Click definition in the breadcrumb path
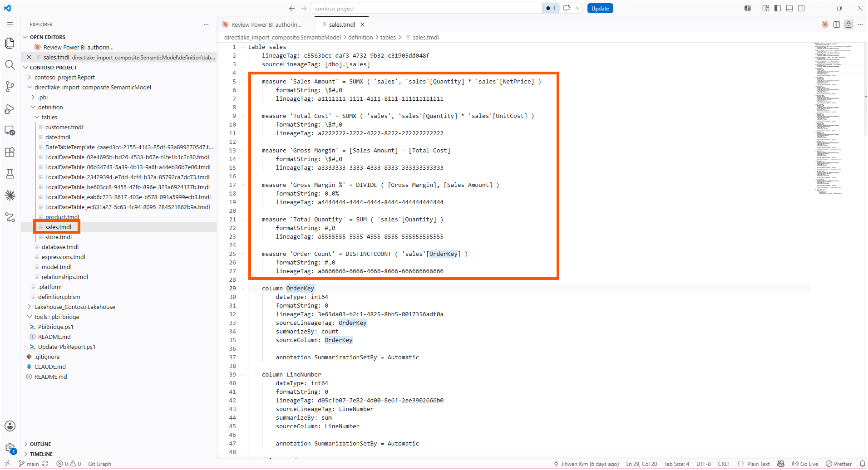 coord(360,38)
